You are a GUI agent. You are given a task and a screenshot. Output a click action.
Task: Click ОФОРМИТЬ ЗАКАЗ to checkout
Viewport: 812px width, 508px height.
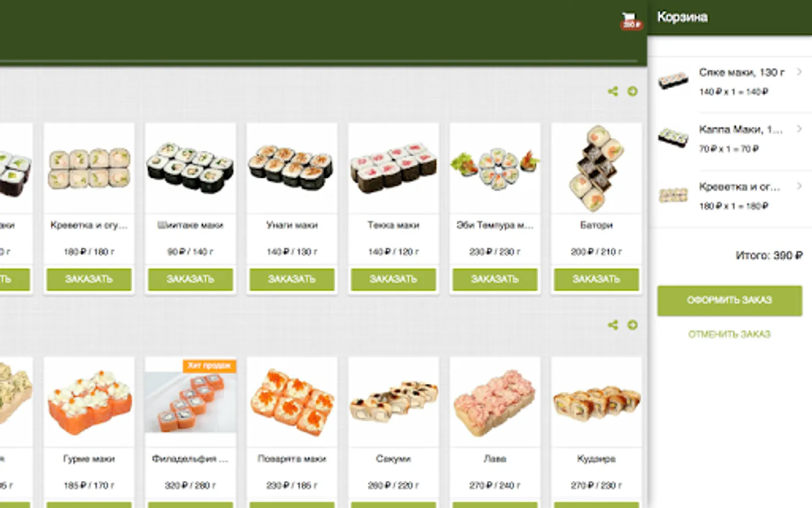tap(730, 300)
